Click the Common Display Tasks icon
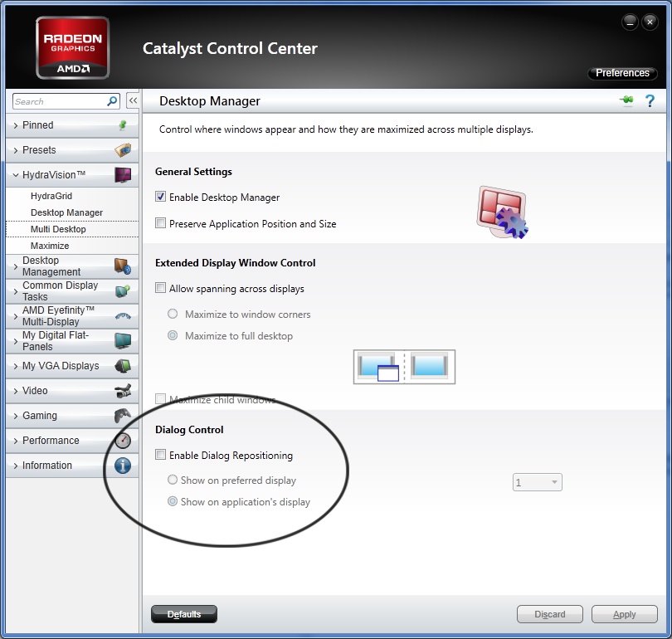This screenshot has width=672, height=639. pyautogui.click(x=123, y=291)
